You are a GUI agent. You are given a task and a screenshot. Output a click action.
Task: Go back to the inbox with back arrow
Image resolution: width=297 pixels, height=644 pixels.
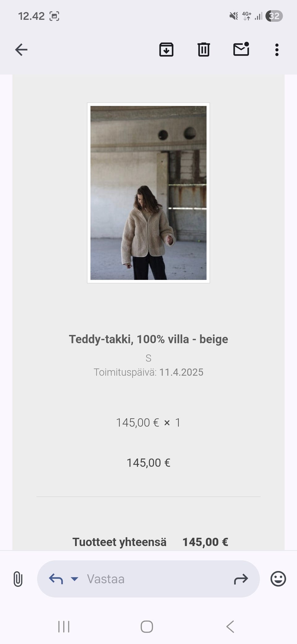coord(21,50)
